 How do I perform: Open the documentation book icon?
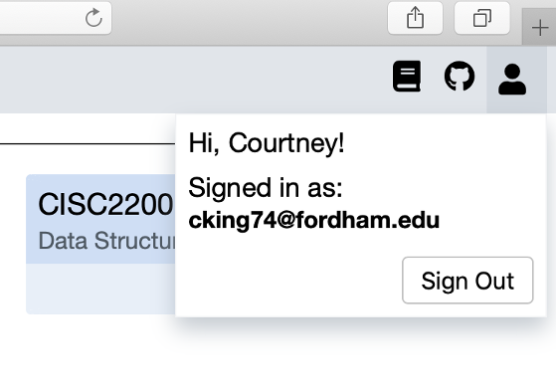(407, 76)
